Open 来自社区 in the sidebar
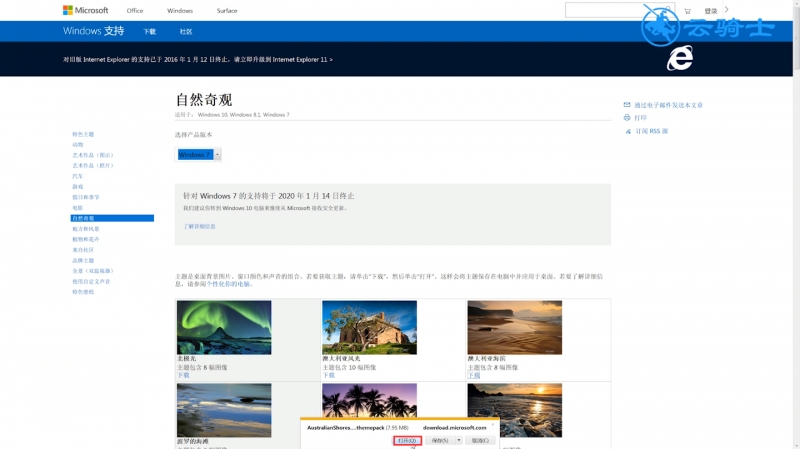 pos(83,250)
